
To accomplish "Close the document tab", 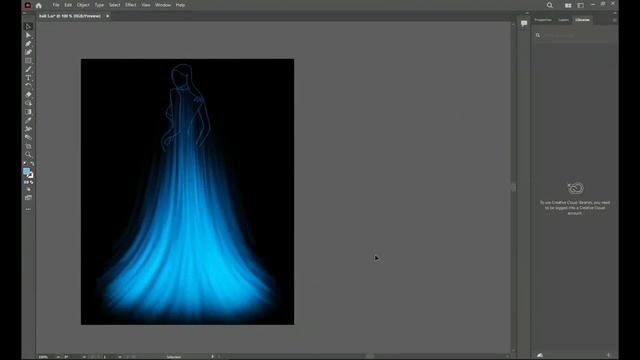I will [x=108, y=16].
